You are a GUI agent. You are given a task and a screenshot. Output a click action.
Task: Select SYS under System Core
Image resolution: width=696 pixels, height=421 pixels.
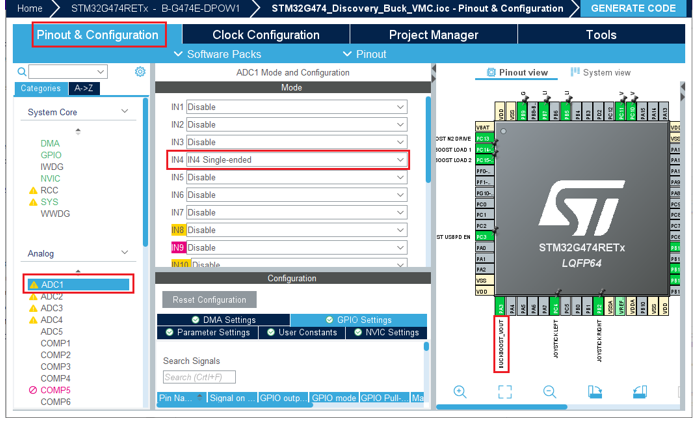tap(49, 202)
